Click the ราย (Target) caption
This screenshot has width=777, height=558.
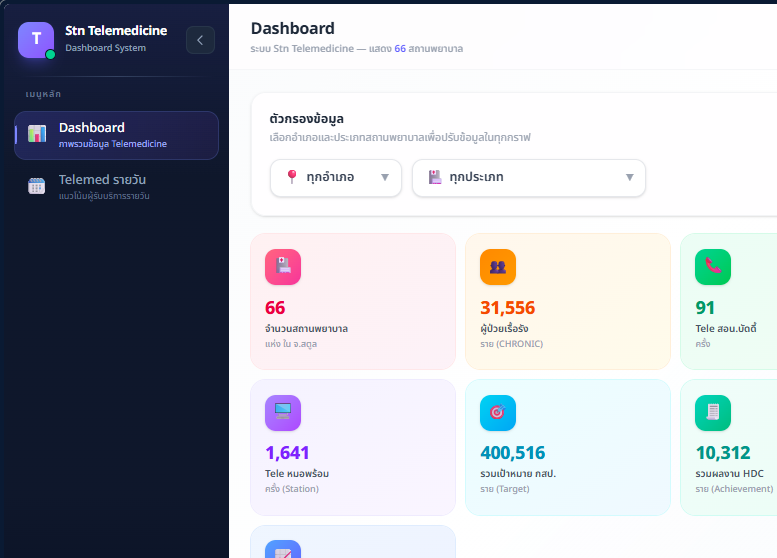(x=504, y=489)
